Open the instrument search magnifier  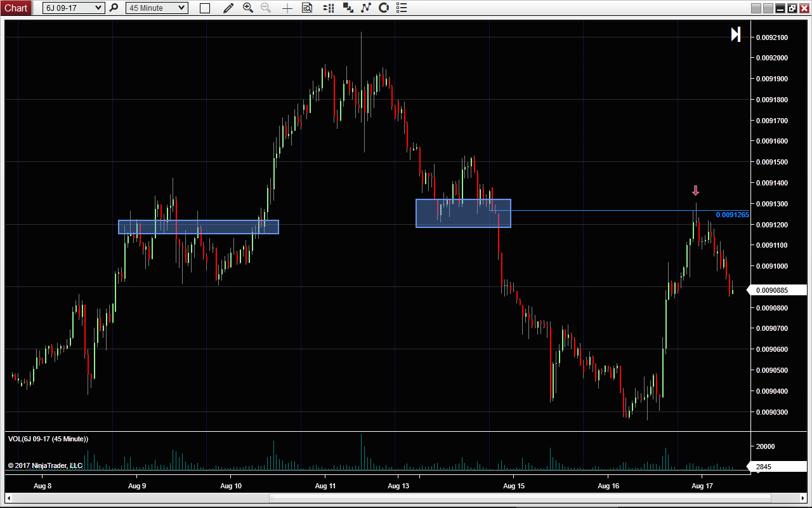[114, 8]
